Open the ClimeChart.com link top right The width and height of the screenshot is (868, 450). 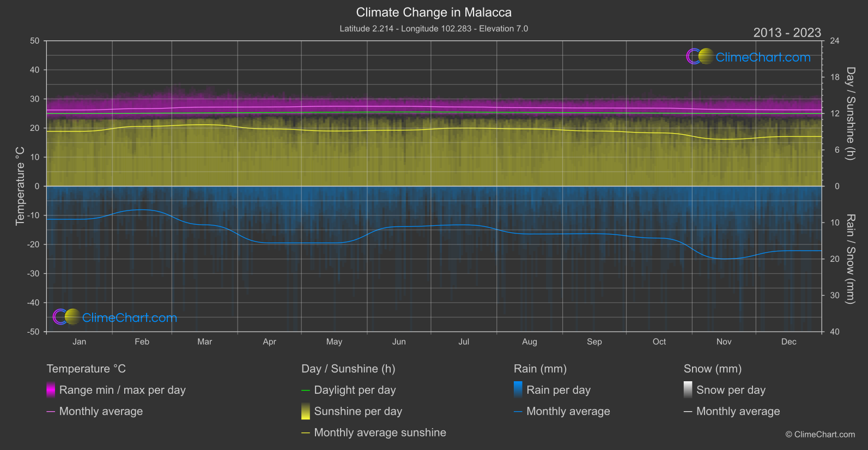763,57
